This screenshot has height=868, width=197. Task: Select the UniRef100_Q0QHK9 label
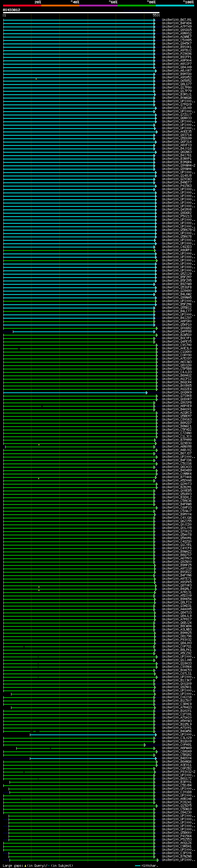pyautogui.click(x=177, y=393)
